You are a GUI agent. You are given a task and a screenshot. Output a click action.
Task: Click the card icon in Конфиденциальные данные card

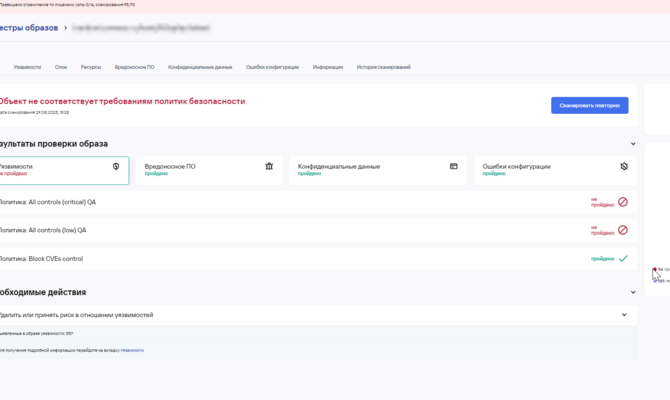point(454,166)
